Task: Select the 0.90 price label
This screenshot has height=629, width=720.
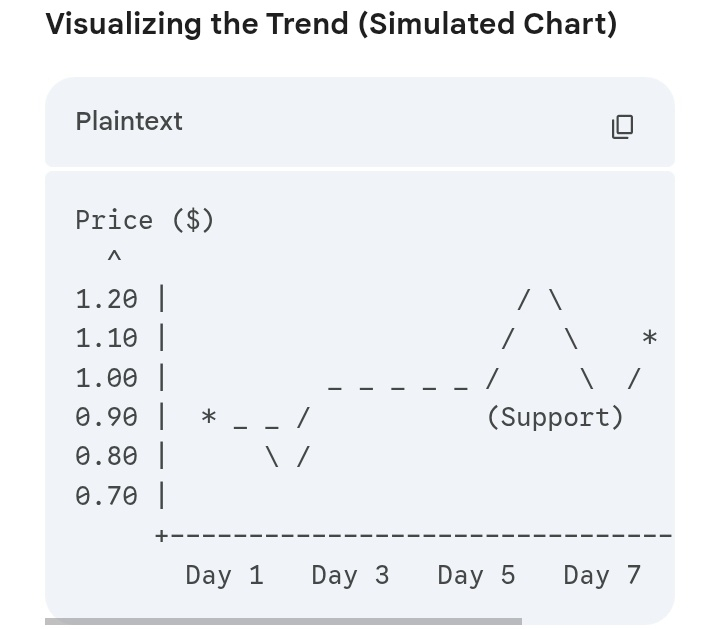Action: coord(106,417)
